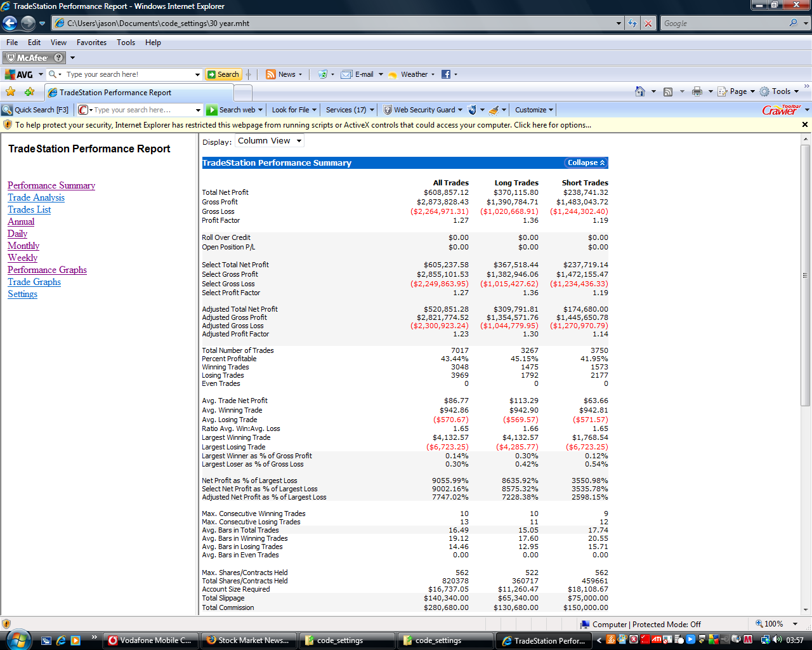Click the Add to Favorites star-plus icon
Image resolution: width=812 pixels, height=650 pixels.
tap(29, 92)
